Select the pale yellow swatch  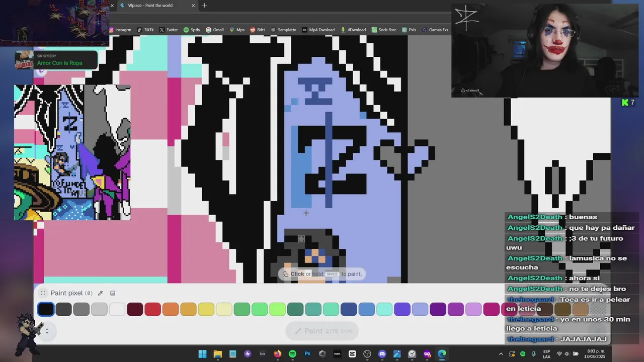pyautogui.click(x=224, y=309)
